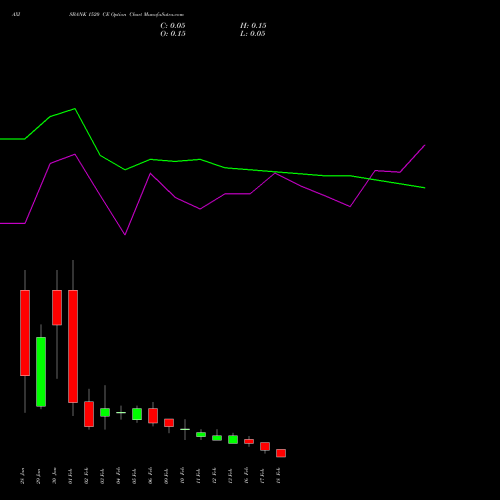This screenshot has width=500, height=500.
Task: Select the large green candle for 29 Jan
Action: point(41,372)
